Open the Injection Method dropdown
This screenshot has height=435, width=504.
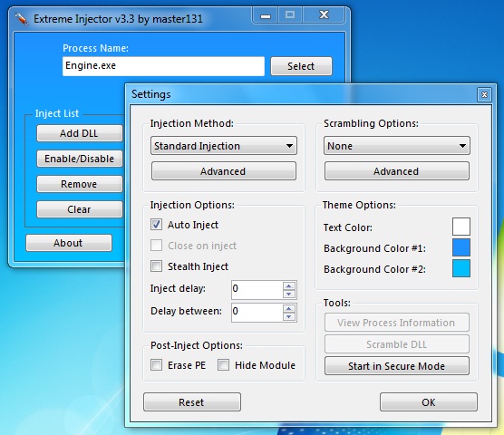click(224, 146)
